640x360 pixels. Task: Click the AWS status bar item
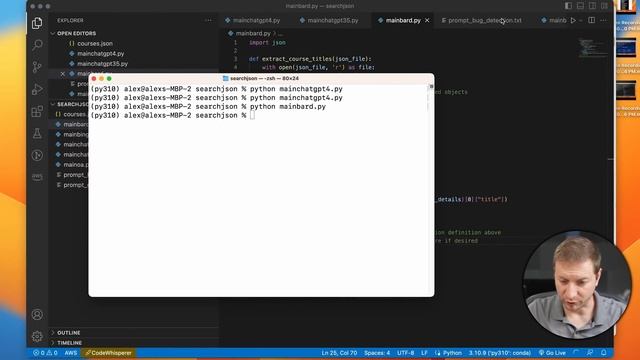[x=71, y=353]
